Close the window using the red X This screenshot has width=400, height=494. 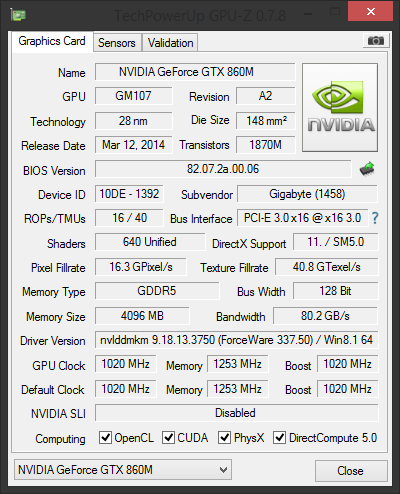[x=370, y=12]
